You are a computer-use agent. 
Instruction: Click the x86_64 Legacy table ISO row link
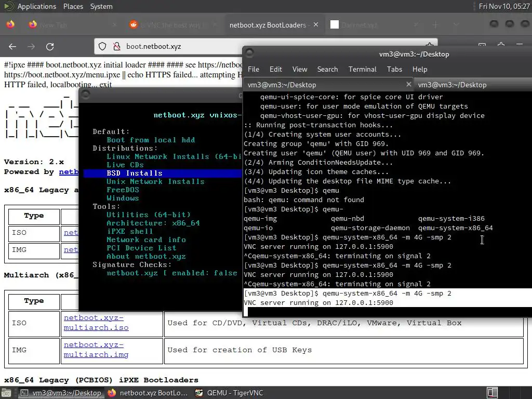71,233
